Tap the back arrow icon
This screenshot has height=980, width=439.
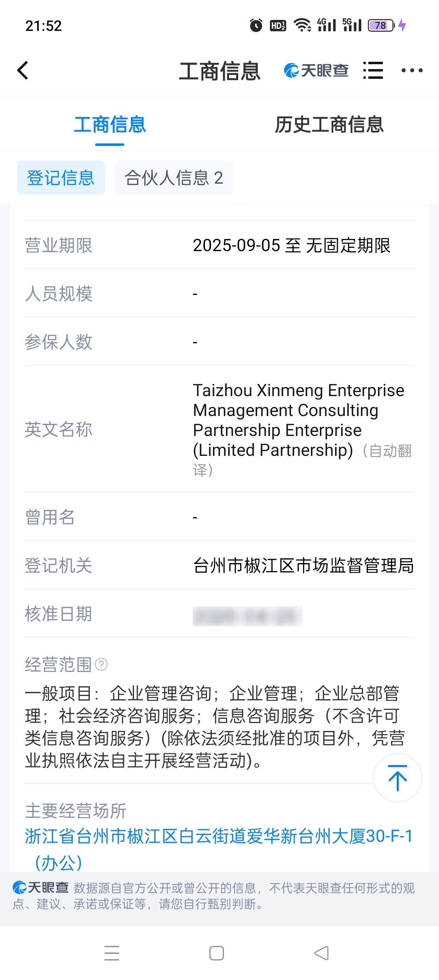point(23,70)
